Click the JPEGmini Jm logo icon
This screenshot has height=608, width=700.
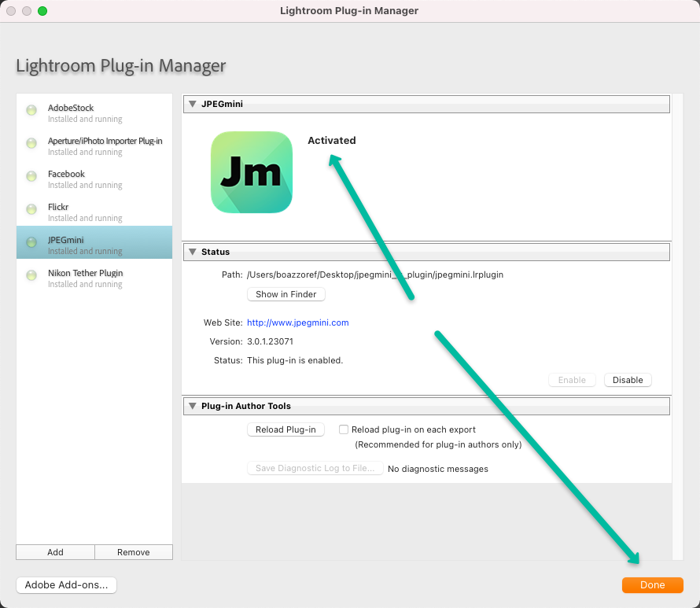(252, 172)
